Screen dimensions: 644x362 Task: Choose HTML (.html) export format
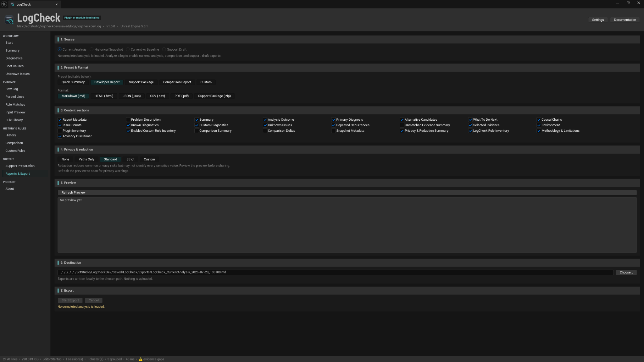[104, 96]
